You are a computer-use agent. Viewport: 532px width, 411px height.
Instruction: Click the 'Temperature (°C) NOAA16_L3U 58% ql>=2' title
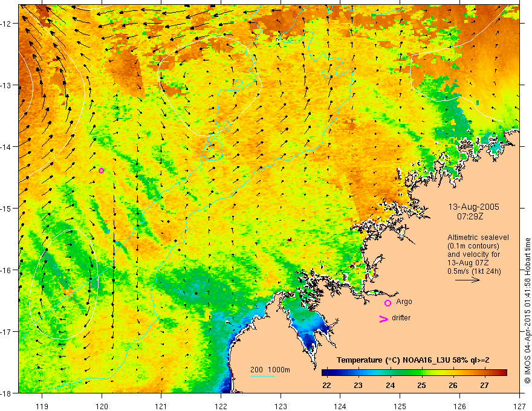pyautogui.click(x=413, y=360)
